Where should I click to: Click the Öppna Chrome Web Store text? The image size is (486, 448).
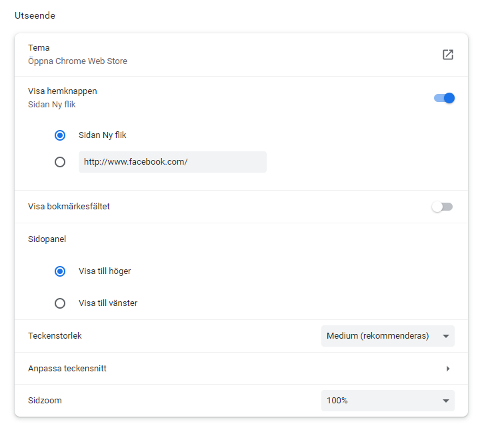(x=77, y=61)
